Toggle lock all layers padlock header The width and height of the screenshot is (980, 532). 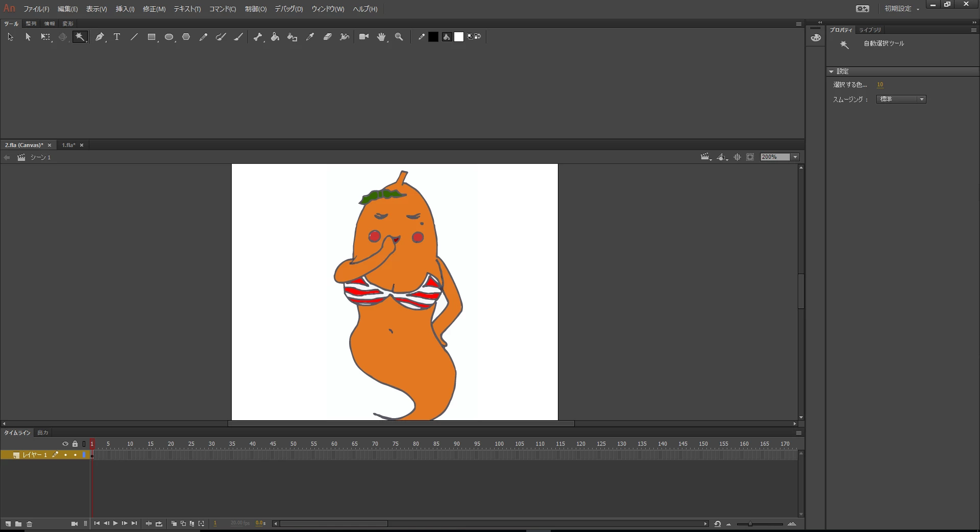point(75,444)
